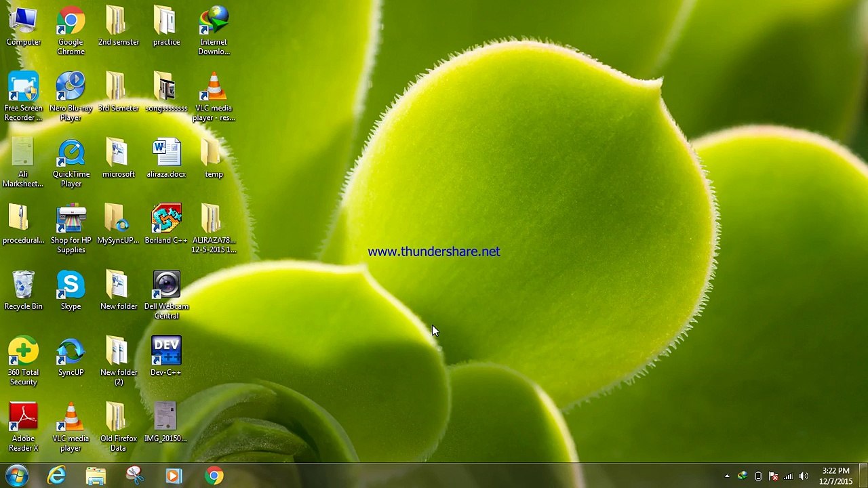Image resolution: width=868 pixels, height=488 pixels.
Task: Select the Free Screen Recorder shortcut
Action: click(24, 97)
